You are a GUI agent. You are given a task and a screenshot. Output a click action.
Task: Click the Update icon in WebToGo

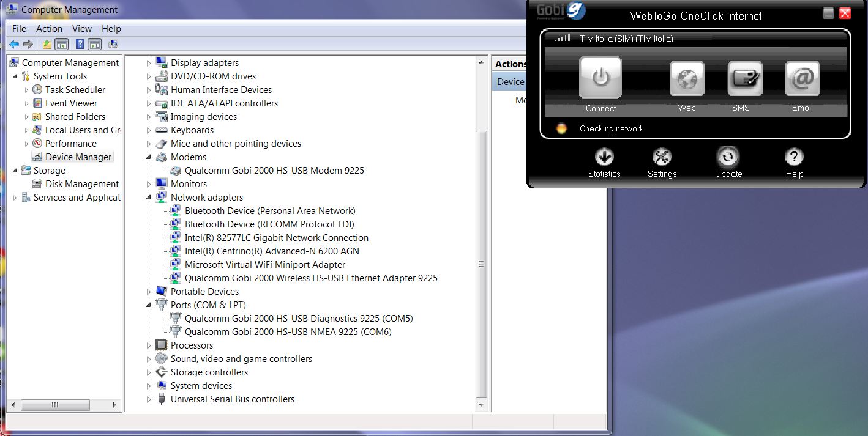pos(728,157)
